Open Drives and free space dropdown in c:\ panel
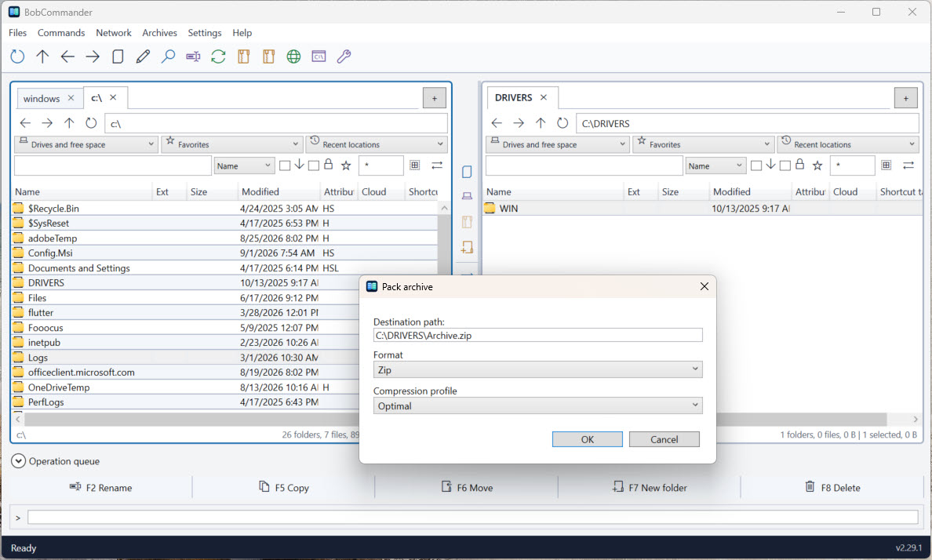This screenshot has height=560, width=932. pos(86,144)
